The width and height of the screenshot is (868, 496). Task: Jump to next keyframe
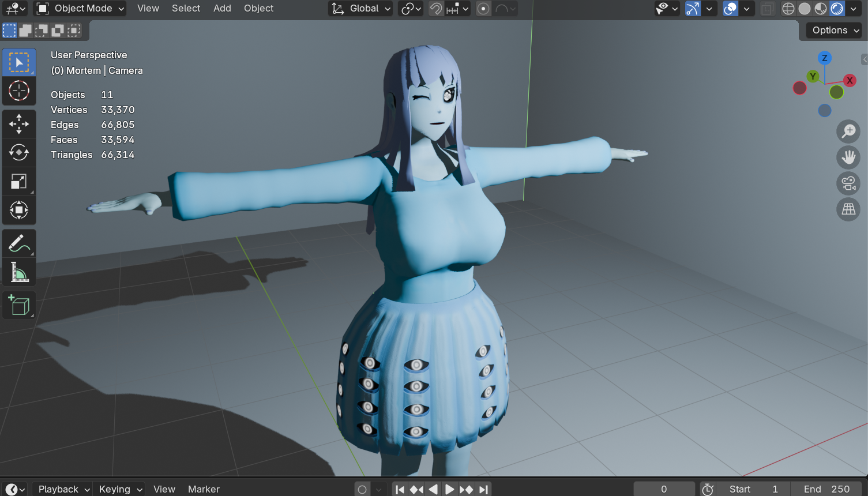[x=467, y=489]
